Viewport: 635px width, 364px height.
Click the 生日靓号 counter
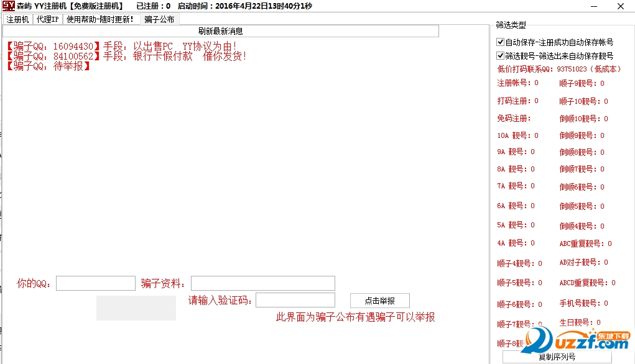click(580, 322)
